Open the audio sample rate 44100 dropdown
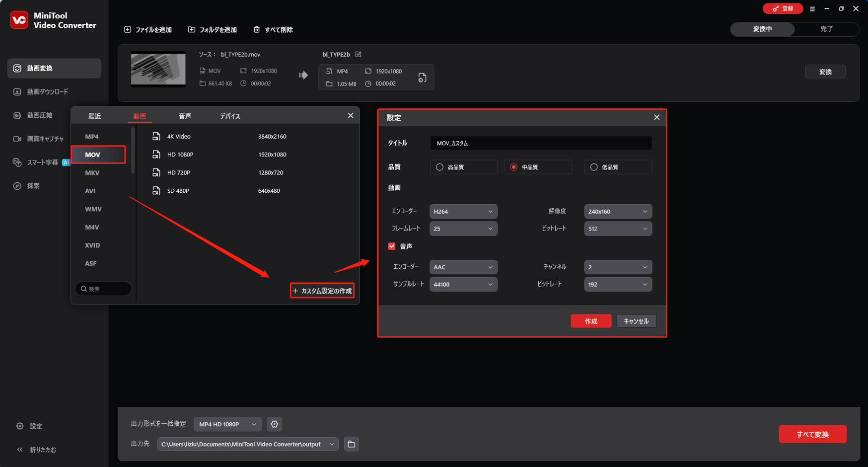868x467 pixels. click(x=463, y=284)
